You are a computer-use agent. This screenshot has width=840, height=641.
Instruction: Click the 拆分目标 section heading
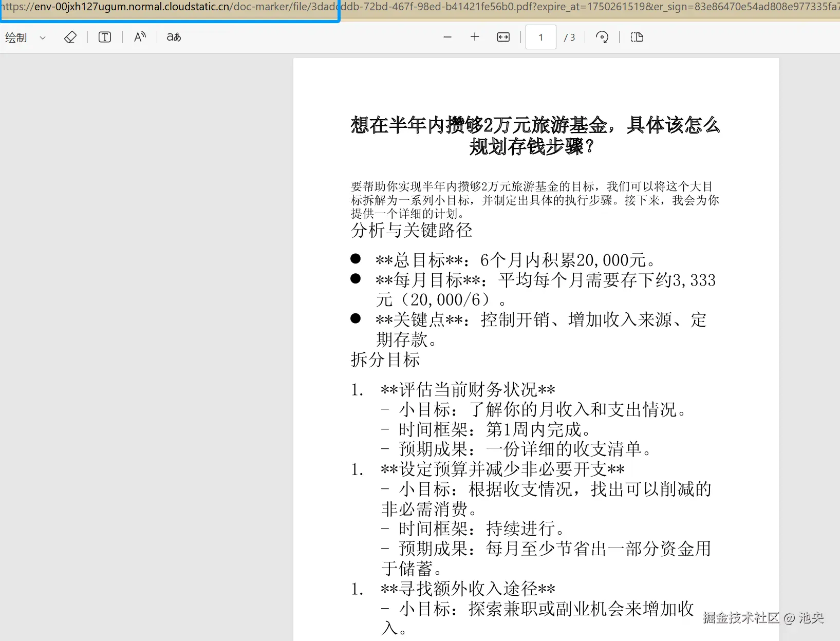tap(385, 360)
